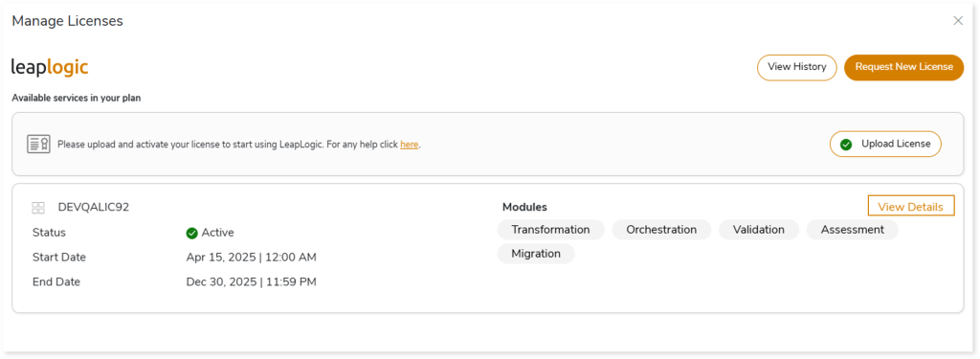Select the Validation module chip

pyautogui.click(x=759, y=230)
